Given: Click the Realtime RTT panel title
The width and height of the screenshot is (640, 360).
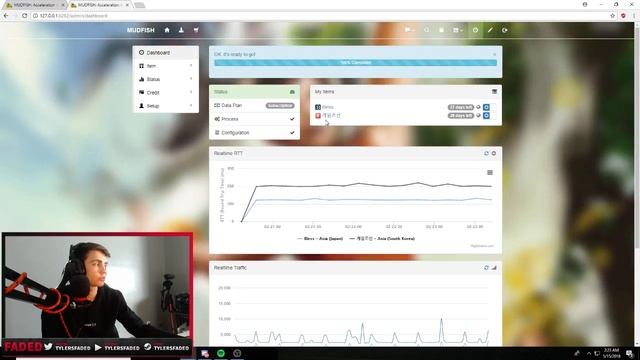Looking at the screenshot, I should 228,153.
